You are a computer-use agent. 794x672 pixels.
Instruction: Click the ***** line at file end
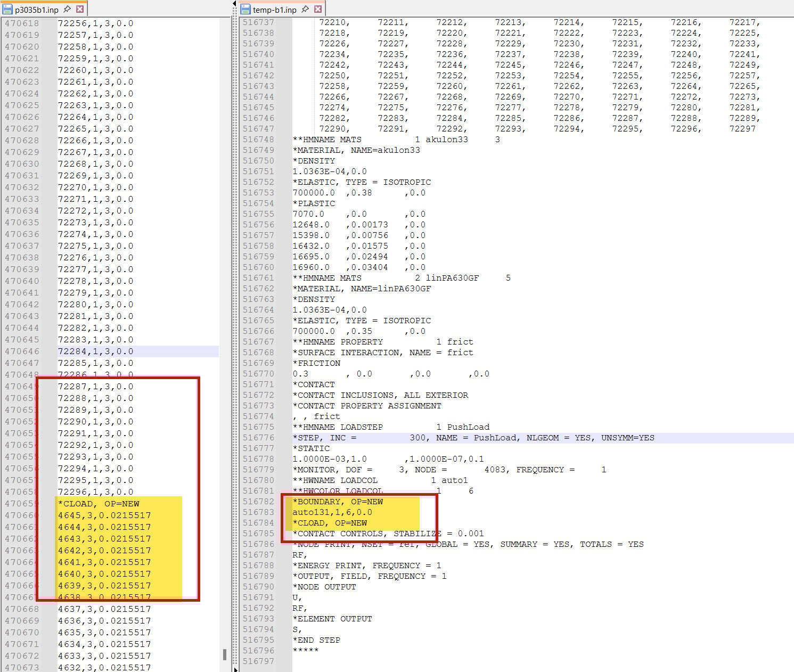[x=306, y=651]
